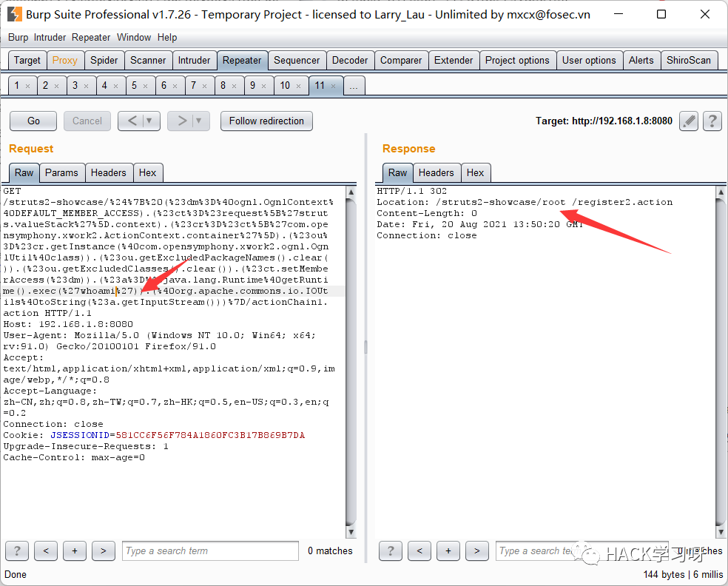This screenshot has height=586, width=728.
Task: Switch to the Spider tab
Action: point(104,61)
